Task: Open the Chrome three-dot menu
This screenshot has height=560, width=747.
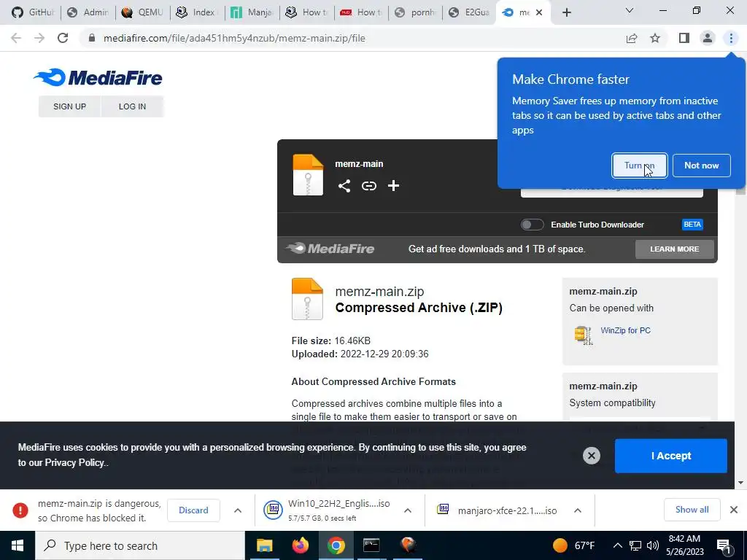Action: coord(731,38)
